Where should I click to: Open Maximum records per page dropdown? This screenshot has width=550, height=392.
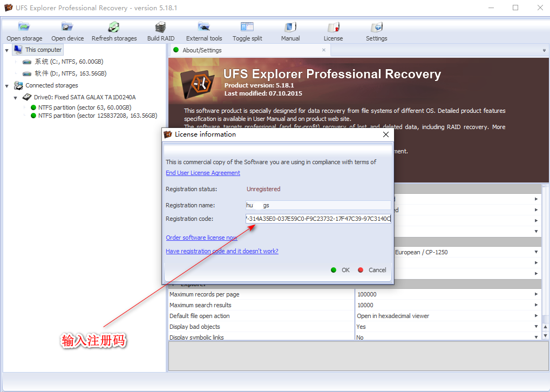pos(536,294)
